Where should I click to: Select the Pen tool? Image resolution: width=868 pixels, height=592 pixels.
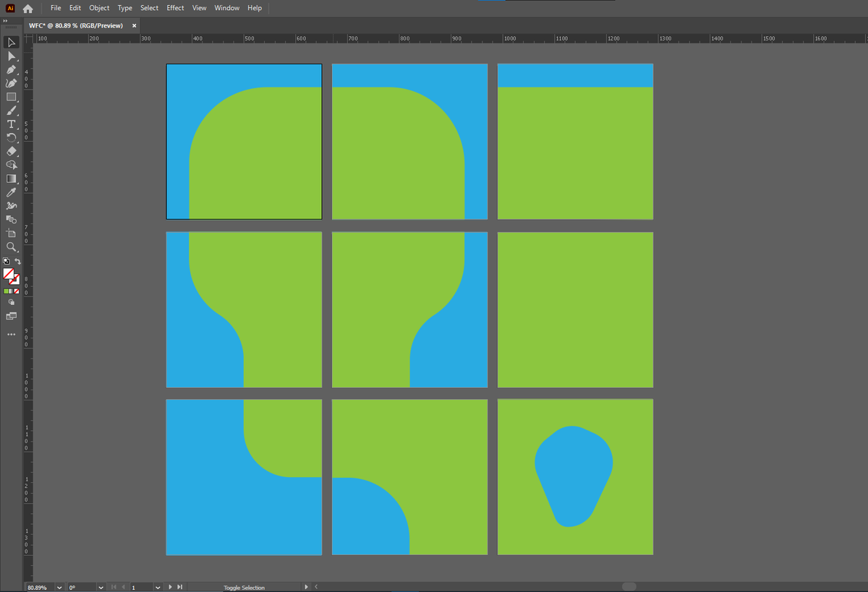pos(11,69)
